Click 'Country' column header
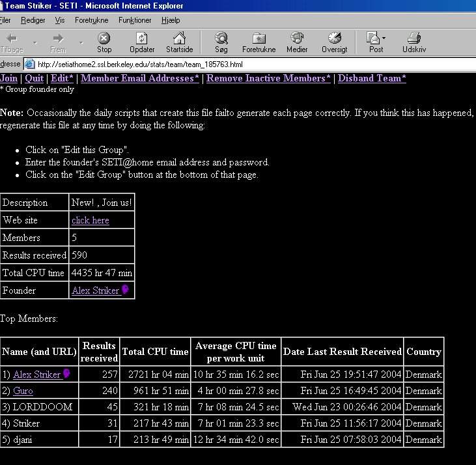476x465 pixels. pyautogui.click(x=424, y=352)
